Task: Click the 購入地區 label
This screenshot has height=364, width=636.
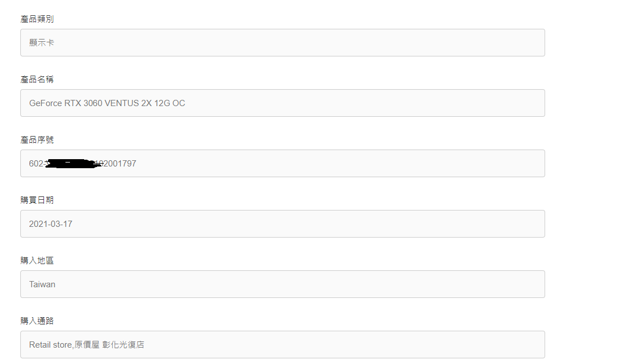Action: coord(37,261)
